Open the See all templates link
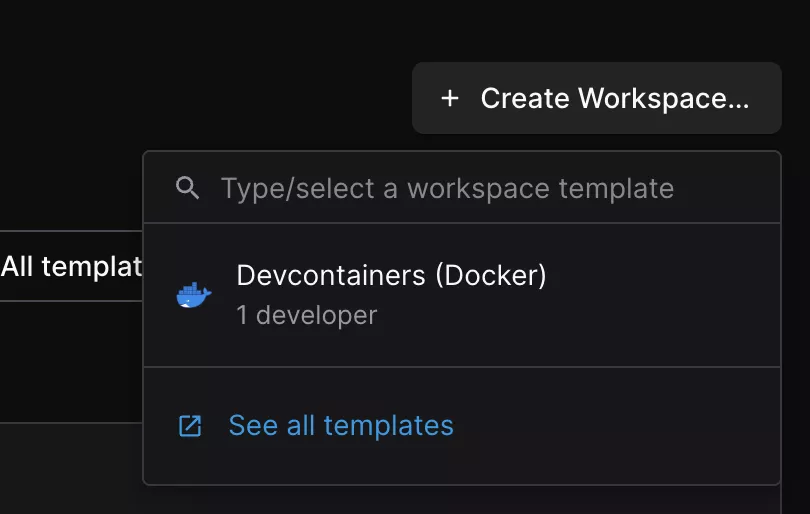Image resolution: width=810 pixels, height=514 pixels. pos(341,426)
